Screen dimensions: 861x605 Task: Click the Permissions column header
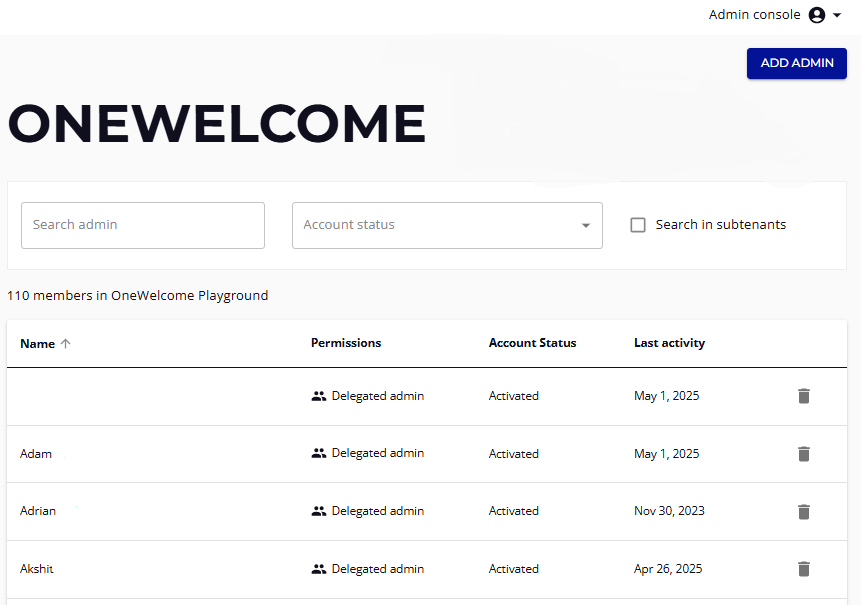click(346, 343)
